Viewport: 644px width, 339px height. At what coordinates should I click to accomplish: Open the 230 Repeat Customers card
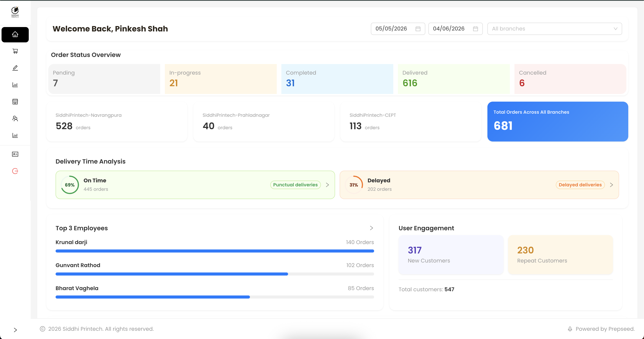tap(560, 255)
